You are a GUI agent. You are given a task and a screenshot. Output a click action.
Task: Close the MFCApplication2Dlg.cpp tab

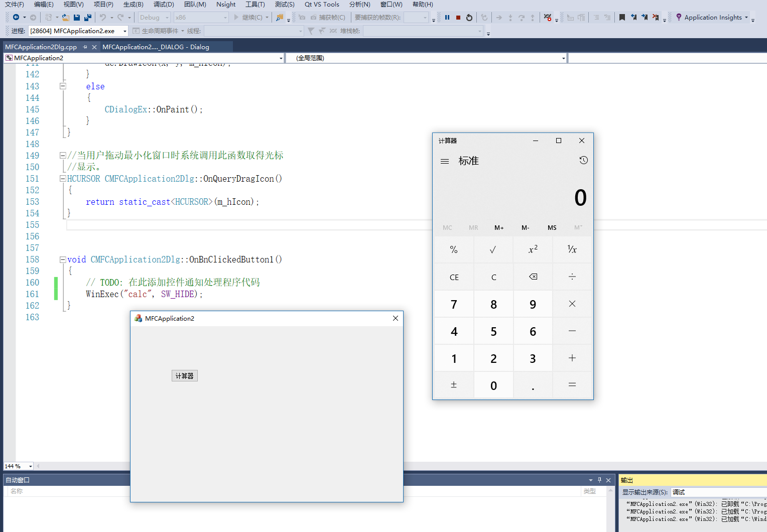tap(94, 47)
